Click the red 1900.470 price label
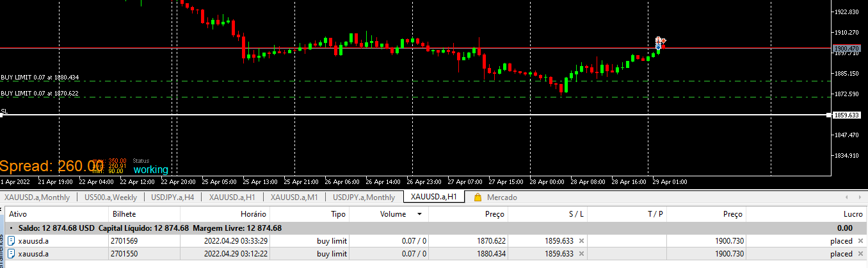868x268 pixels. [846, 48]
